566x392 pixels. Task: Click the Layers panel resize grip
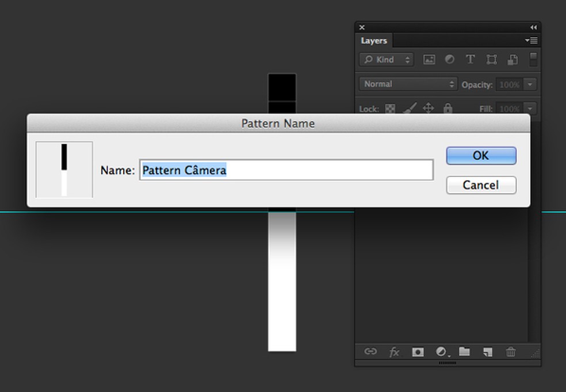(536, 353)
